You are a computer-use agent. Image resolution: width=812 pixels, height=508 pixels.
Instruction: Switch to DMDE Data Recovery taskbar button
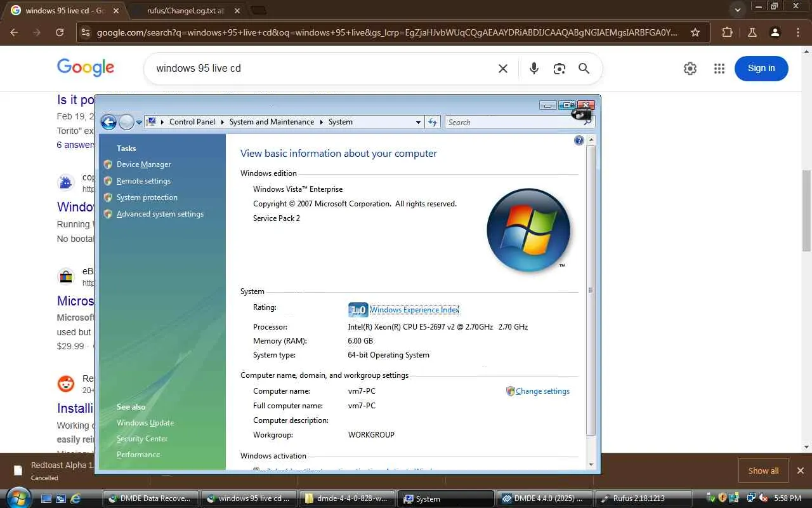tap(151, 498)
